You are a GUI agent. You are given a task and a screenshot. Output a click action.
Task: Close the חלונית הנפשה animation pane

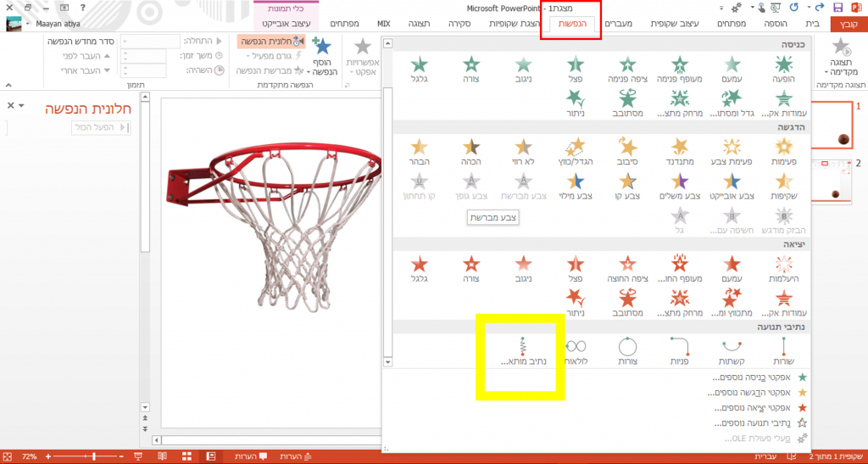point(10,105)
